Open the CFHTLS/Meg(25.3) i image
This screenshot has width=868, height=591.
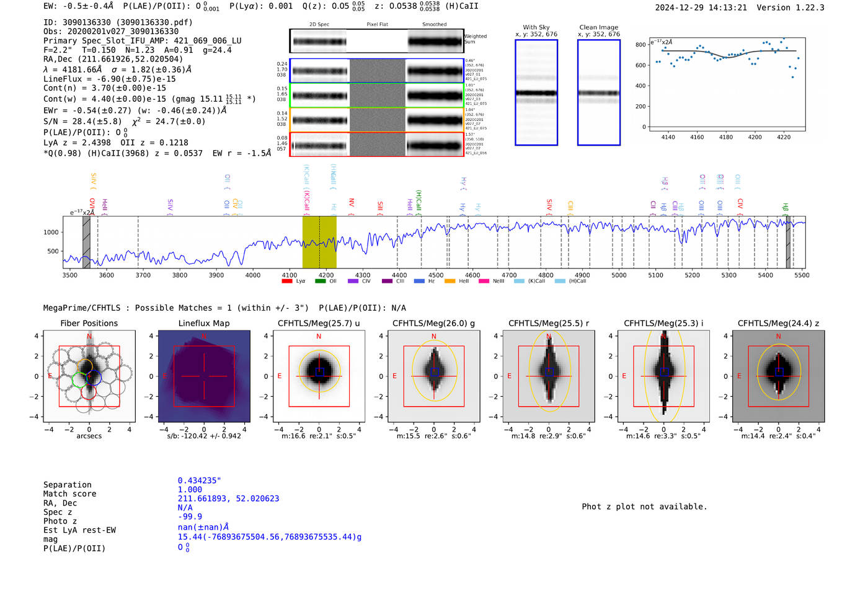pos(663,376)
